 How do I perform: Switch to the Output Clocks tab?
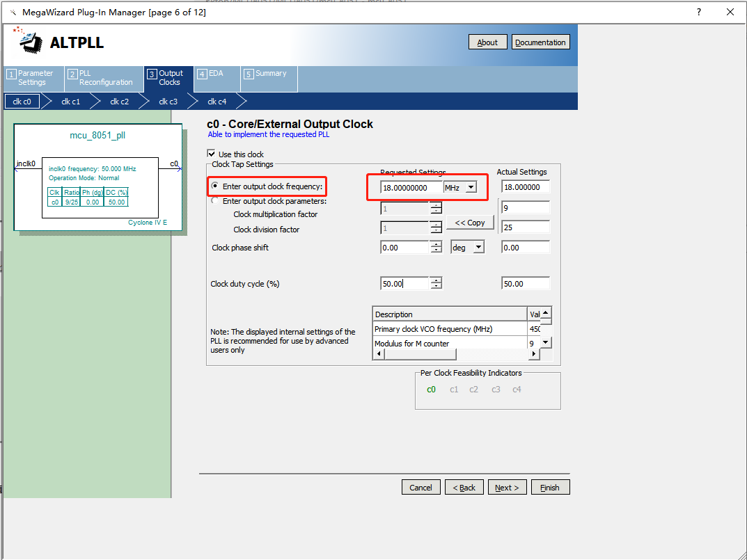tap(168, 78)
